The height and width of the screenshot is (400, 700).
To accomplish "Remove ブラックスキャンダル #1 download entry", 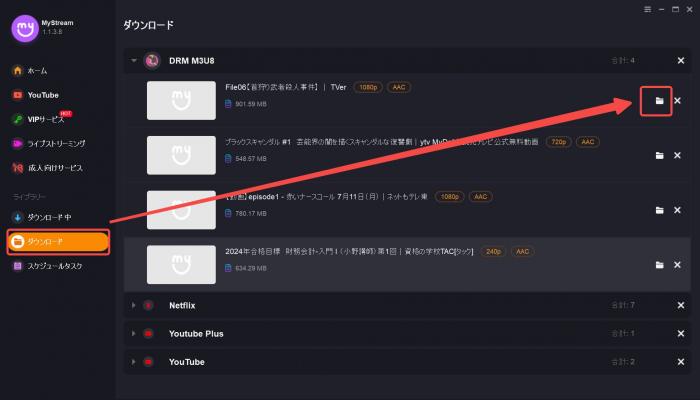I will click(677, 155).
